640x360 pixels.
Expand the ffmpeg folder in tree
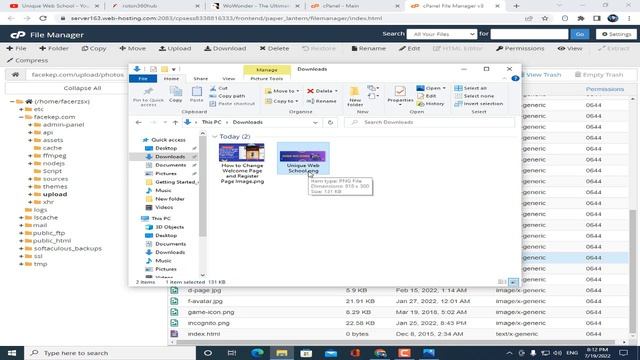(x=30, y=156)
